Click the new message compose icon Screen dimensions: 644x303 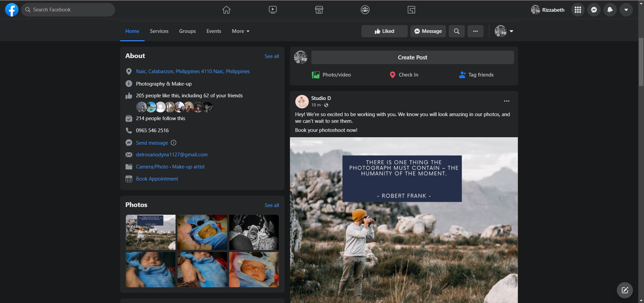tap(625, 290)
